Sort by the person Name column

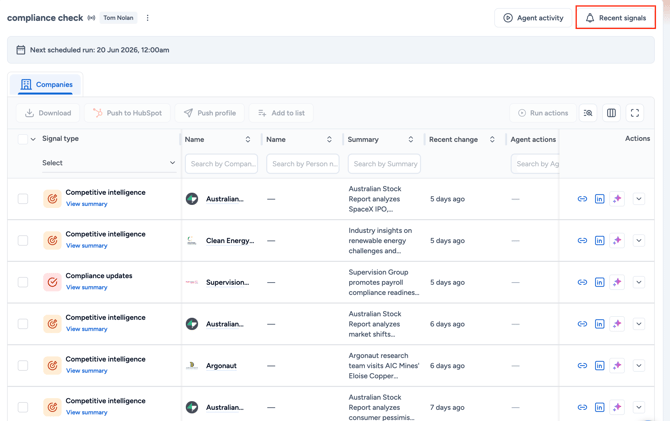[329, 139]
